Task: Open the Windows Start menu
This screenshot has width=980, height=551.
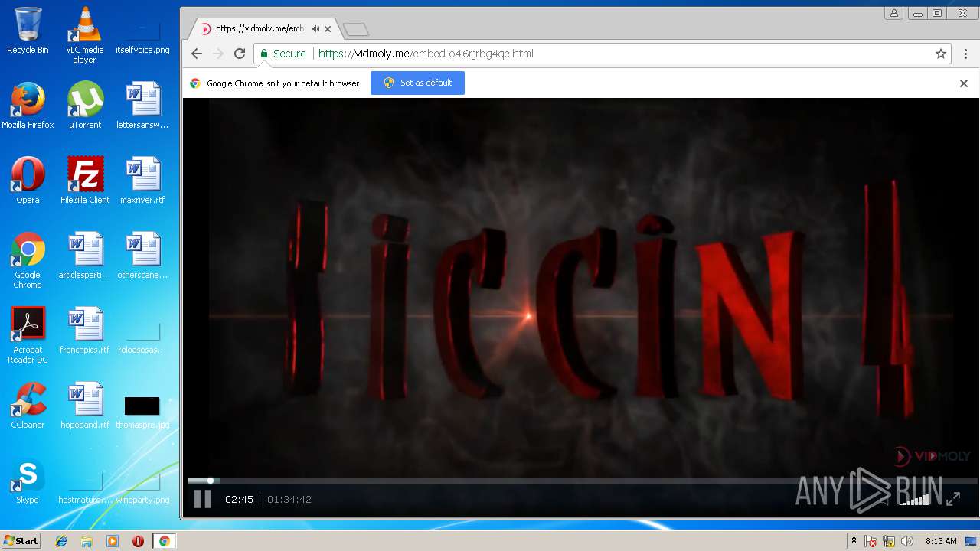Action: (x=21, y=541)
